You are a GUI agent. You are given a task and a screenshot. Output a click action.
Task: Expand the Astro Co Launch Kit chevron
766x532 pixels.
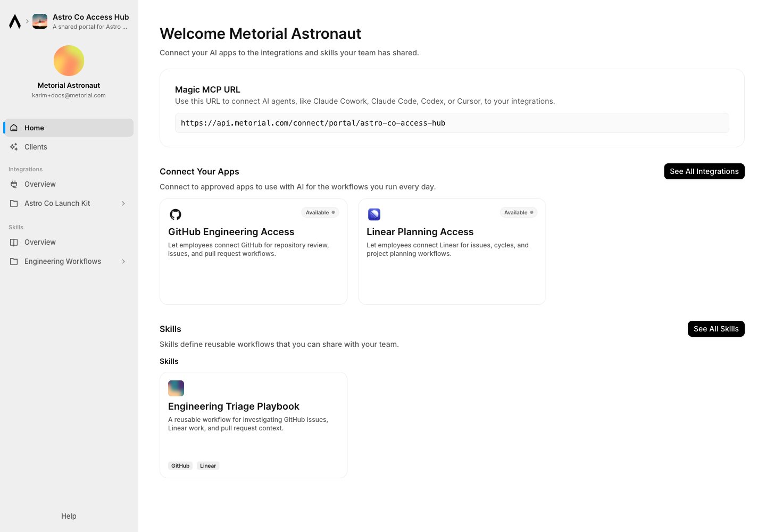click(x=123, y=203)
